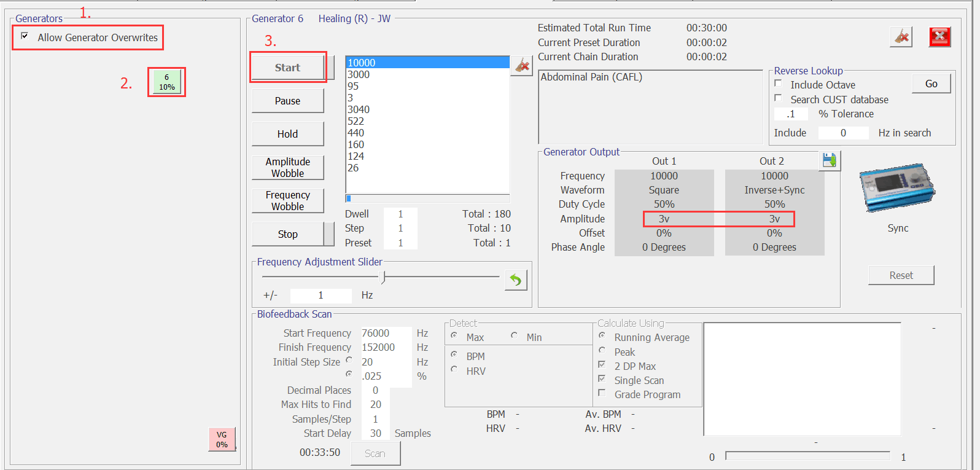Adjust the Frequency Adjustment Slider thumb
This screenshot has width=980, height=470.
pyautogui.click(x=384, y=277)
